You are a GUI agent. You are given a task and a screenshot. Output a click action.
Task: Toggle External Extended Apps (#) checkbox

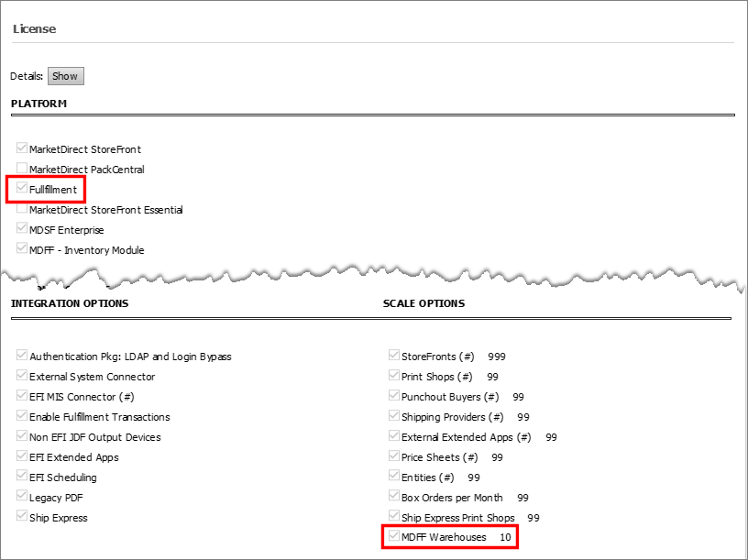[x=393, y=435]
